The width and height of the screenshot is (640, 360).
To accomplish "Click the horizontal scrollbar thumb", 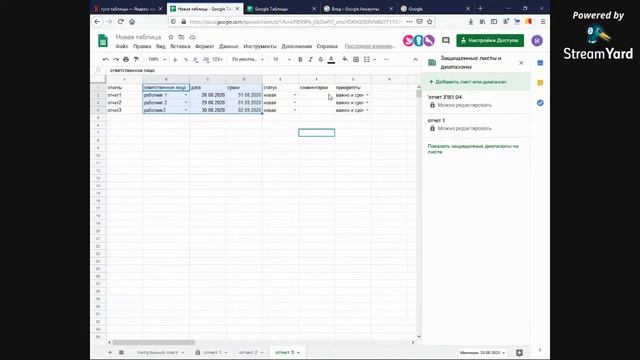I will tap(153, 342).
